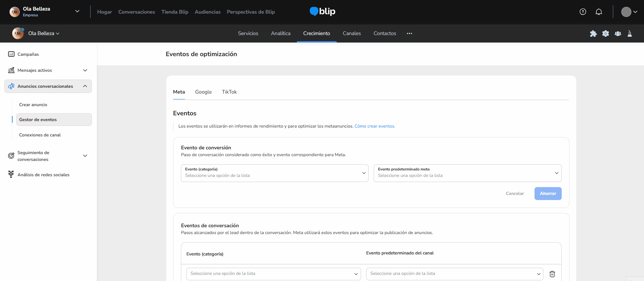
Task: Open the three-dots more menu
Action: click(x=409, y=33)
